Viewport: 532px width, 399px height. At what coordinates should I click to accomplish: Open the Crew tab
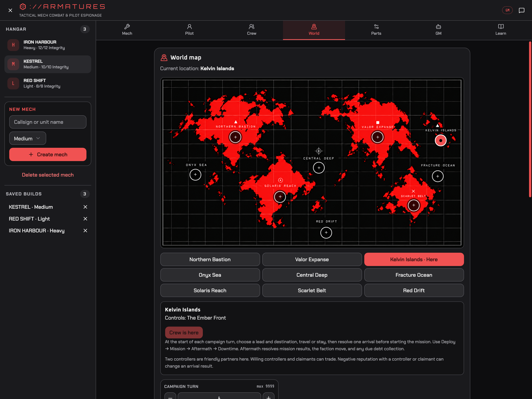pos(252,30)
